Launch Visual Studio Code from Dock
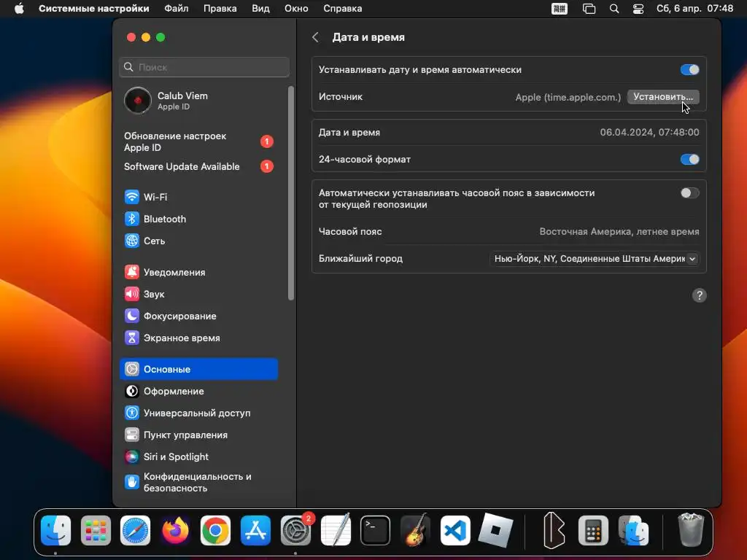The height and width of the screenshot is (560, 747). tap(455, 531)
